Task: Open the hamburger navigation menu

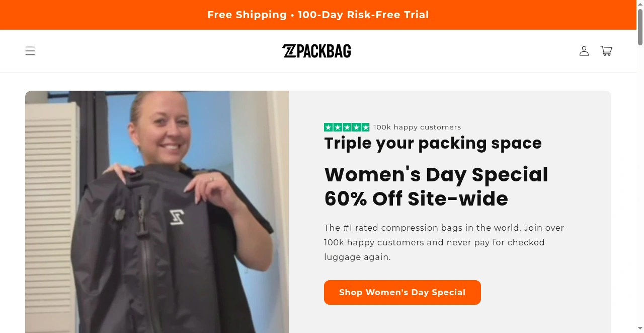Action: point(30,51)
